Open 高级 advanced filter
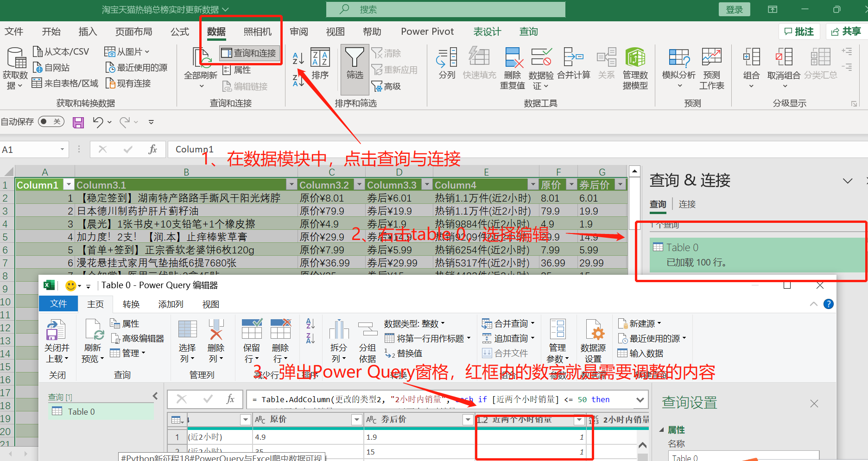 pos(386,86)
